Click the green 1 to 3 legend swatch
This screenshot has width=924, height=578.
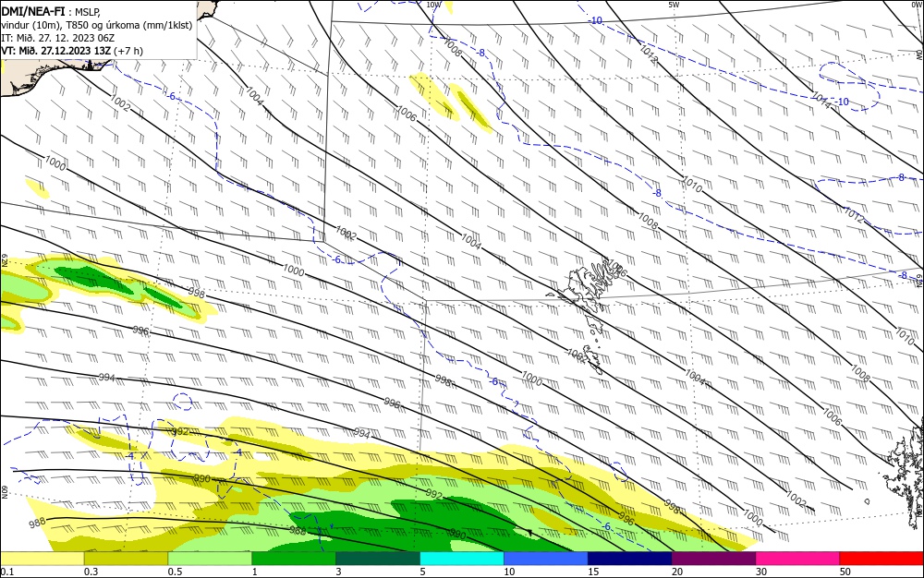pos(294,559)
